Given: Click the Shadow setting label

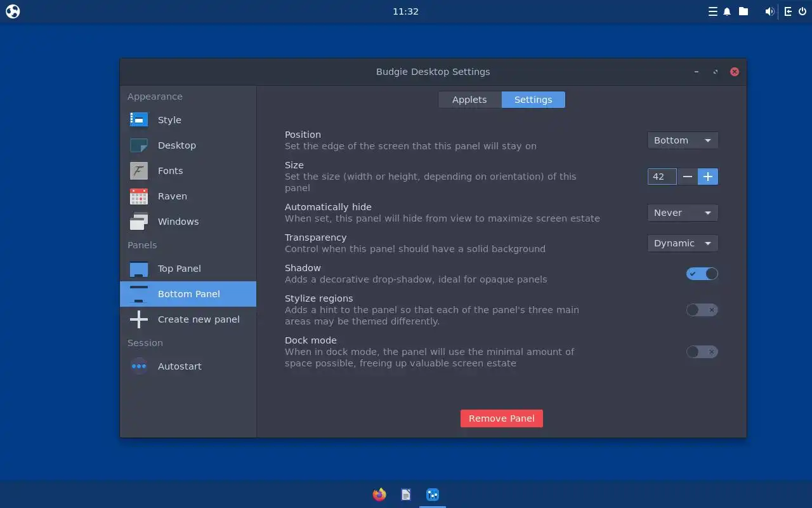Looking at the screenshot, I should pyautogui.click(x=303, y=268).
